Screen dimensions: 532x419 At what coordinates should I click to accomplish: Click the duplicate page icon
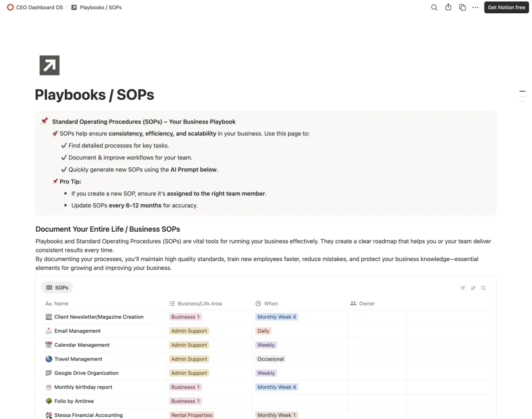click(462, 8)
